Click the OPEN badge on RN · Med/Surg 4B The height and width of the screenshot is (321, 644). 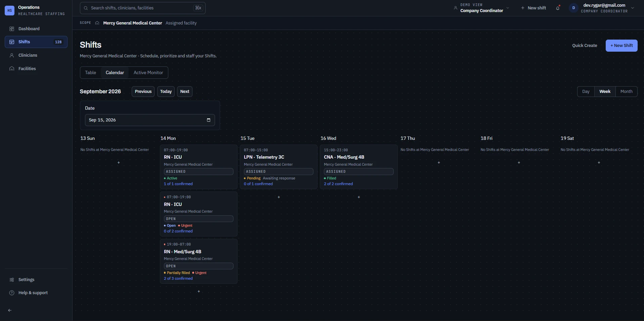(199, 266)
